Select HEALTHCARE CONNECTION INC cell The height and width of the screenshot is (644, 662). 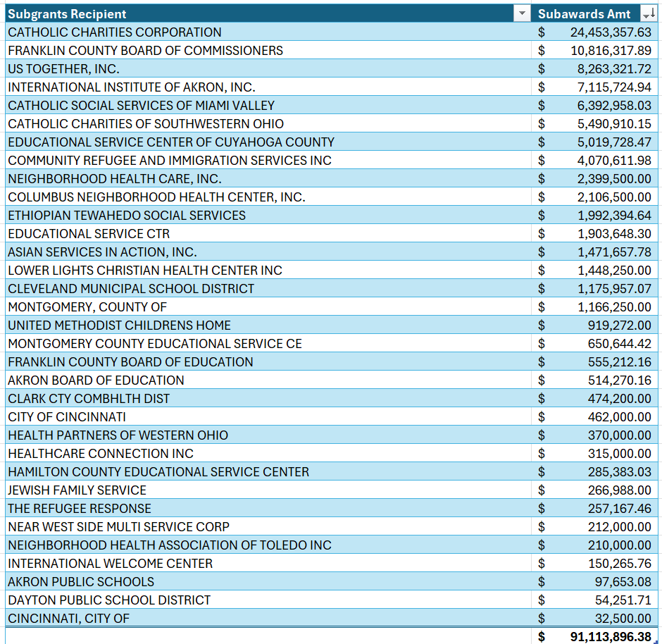(268, 454)
